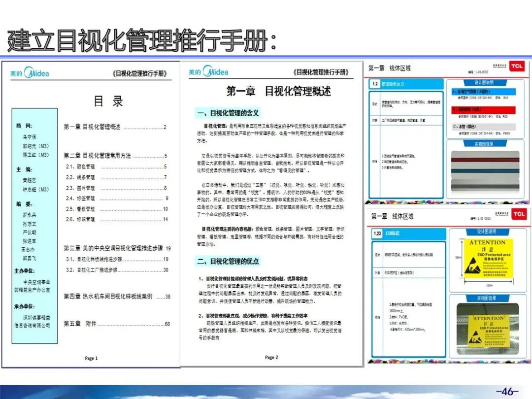Click the 承办单位: label in the sidebar
532x399 pixels.
(25, 306)
